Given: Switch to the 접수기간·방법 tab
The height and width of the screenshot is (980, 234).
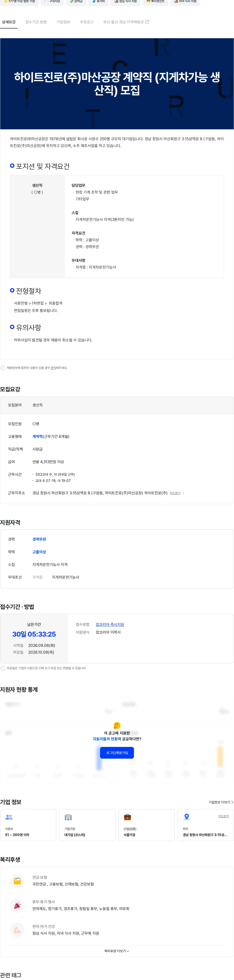Looking at the screenshot, I should (x=36, y=22).
